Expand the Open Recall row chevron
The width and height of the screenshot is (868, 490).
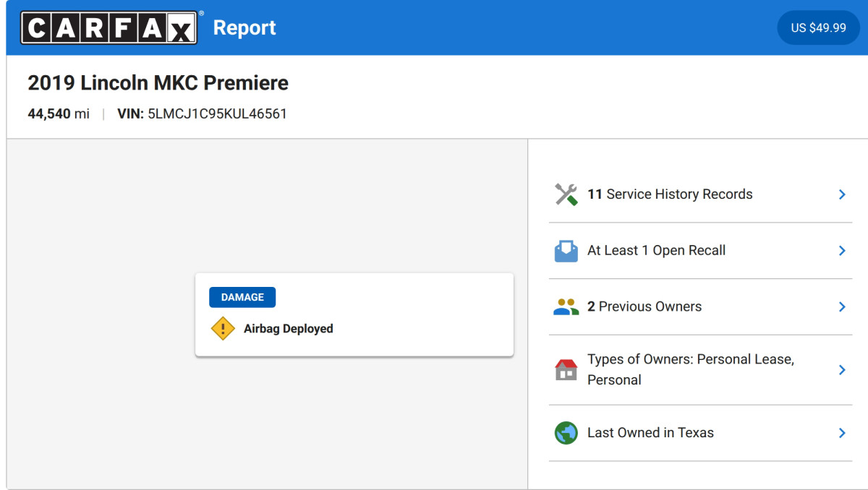(x=842, y=251)
